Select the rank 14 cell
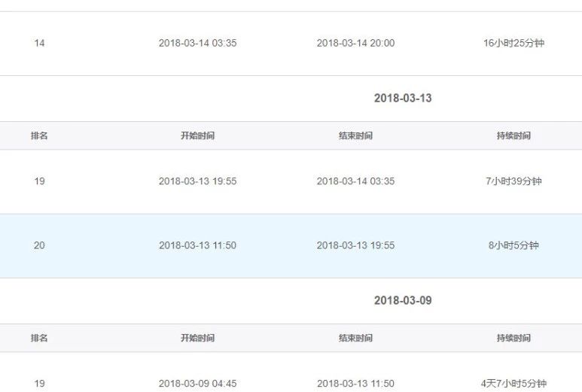Screen dimensions: 582x392 point(39,44)
